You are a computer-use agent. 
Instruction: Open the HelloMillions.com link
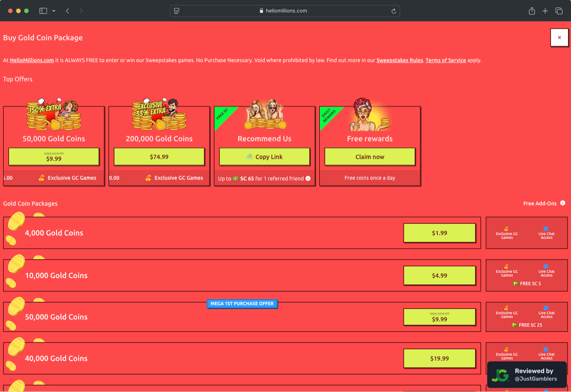32,60
